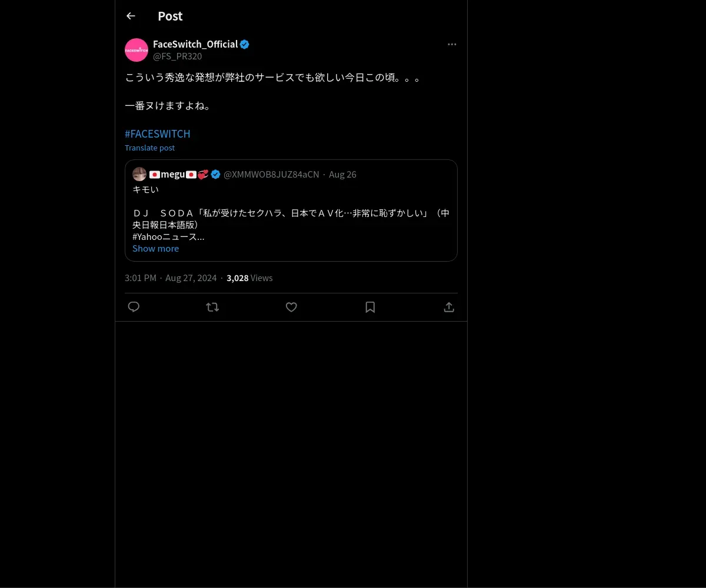Click megu's verified badge in quoted post
Screen dimensions: 706x588
[215, 174]
